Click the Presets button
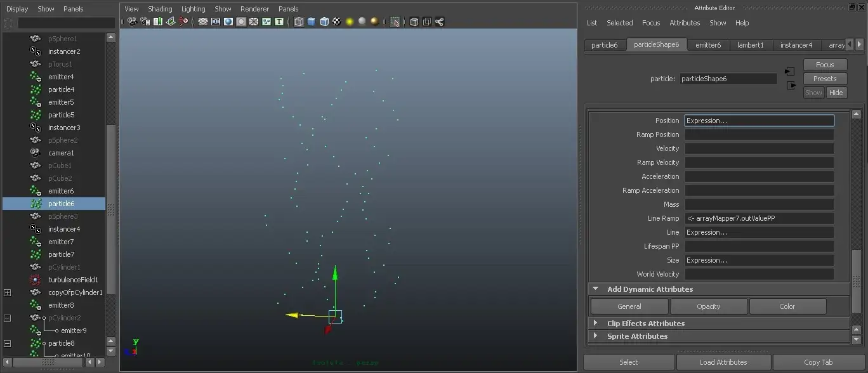The width and height of the screenshot is (868, 373). pos(825,79)
